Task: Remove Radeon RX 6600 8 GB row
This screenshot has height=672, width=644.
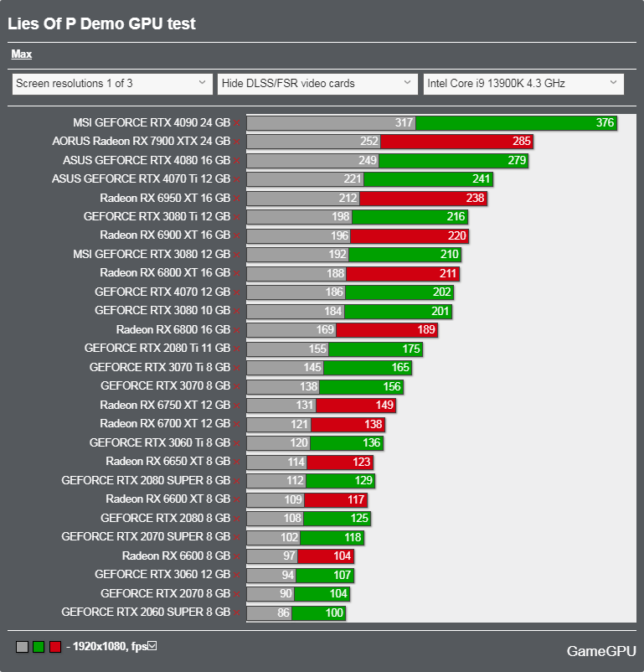Action: [x=236, y=556]
